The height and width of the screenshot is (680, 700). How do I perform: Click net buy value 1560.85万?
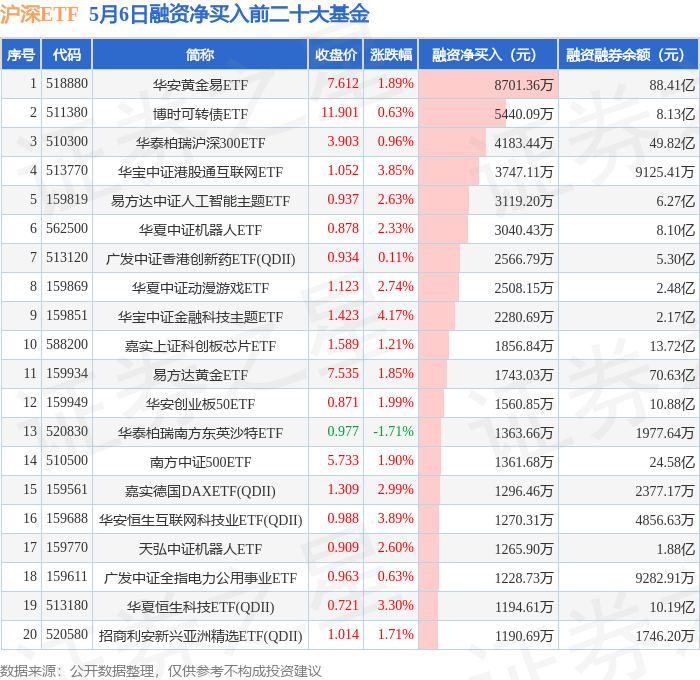pyautogui.click(x=523, y=404)
